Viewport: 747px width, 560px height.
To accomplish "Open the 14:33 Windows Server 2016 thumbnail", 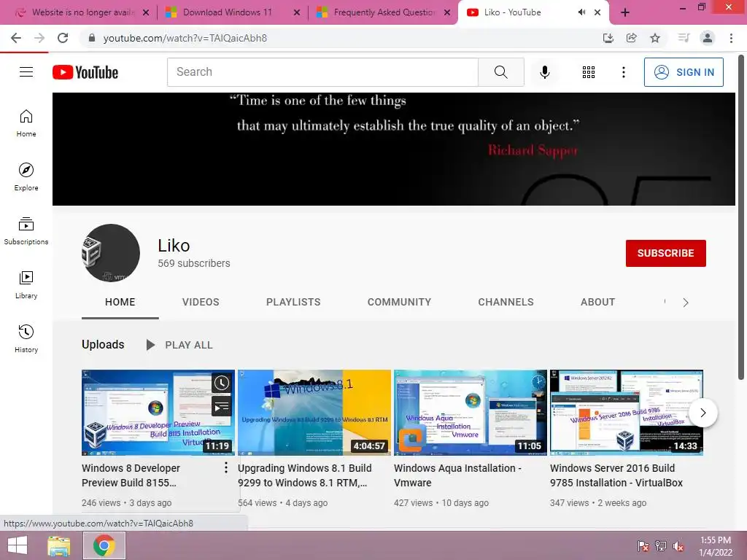I will coord(627,413).
